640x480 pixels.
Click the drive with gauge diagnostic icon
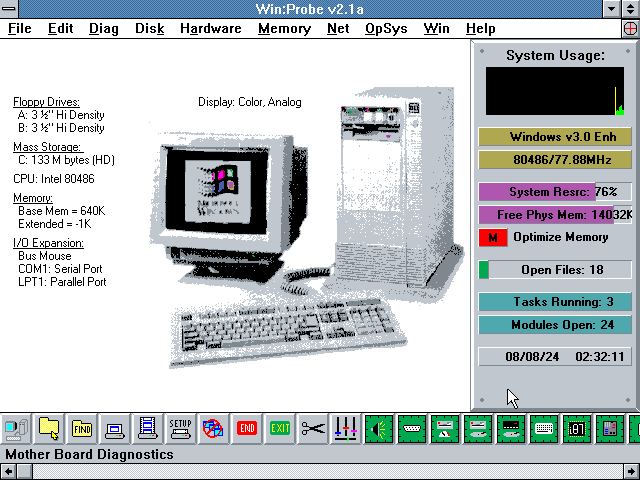click(445, 429)
